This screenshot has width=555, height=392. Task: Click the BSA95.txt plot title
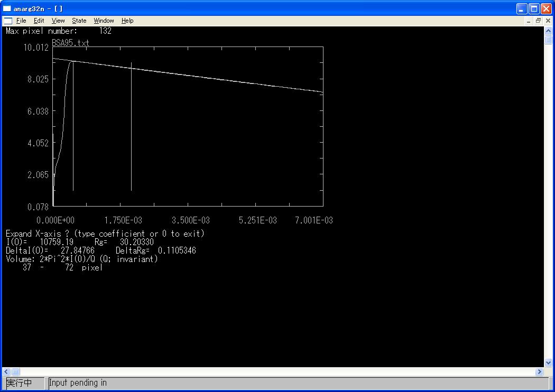pos(70,43)
